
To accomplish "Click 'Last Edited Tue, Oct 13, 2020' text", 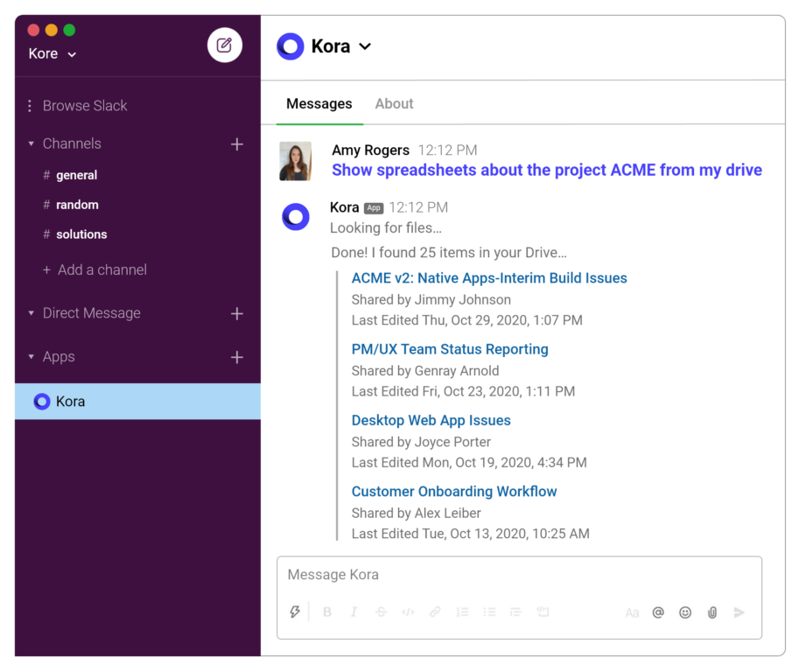I will coord(470,534).
